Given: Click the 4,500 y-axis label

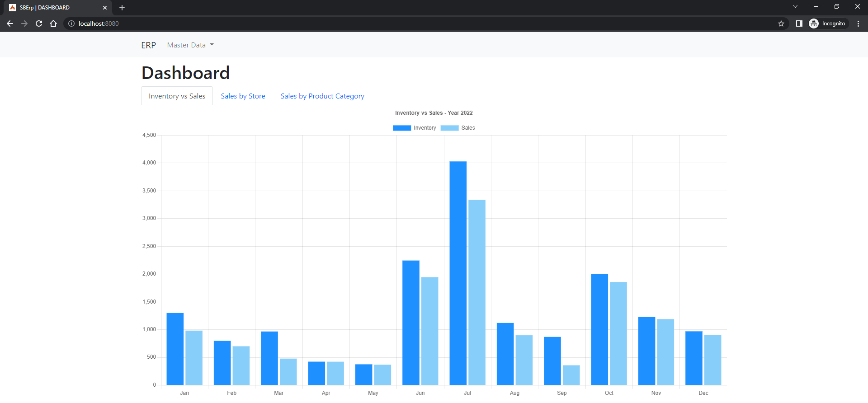Looking at the screenshot, I should tap(149, 135).
